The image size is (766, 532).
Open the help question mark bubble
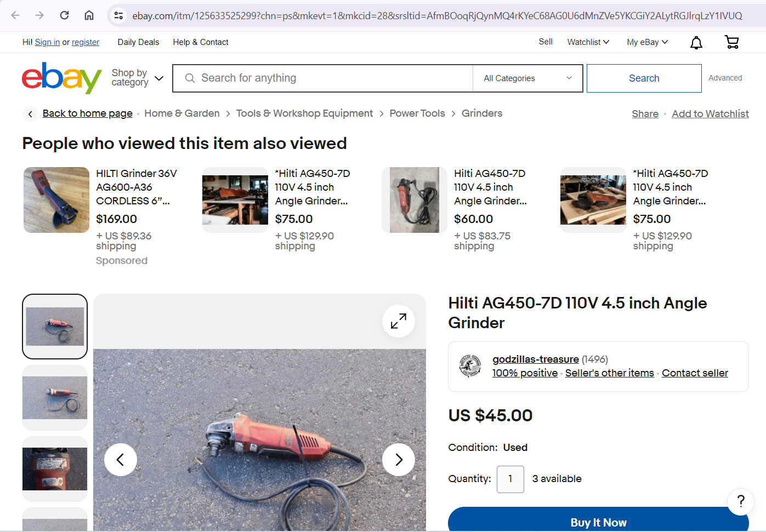(x=741, y=501)
